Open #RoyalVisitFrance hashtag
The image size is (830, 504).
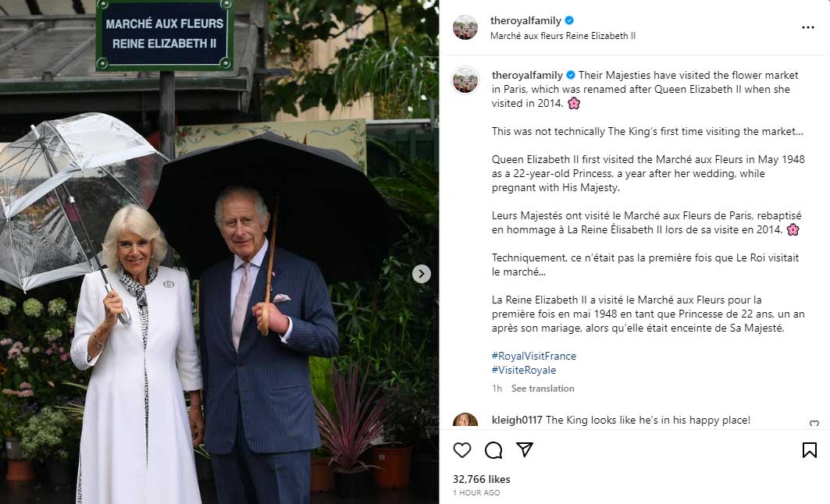[533, 356]
